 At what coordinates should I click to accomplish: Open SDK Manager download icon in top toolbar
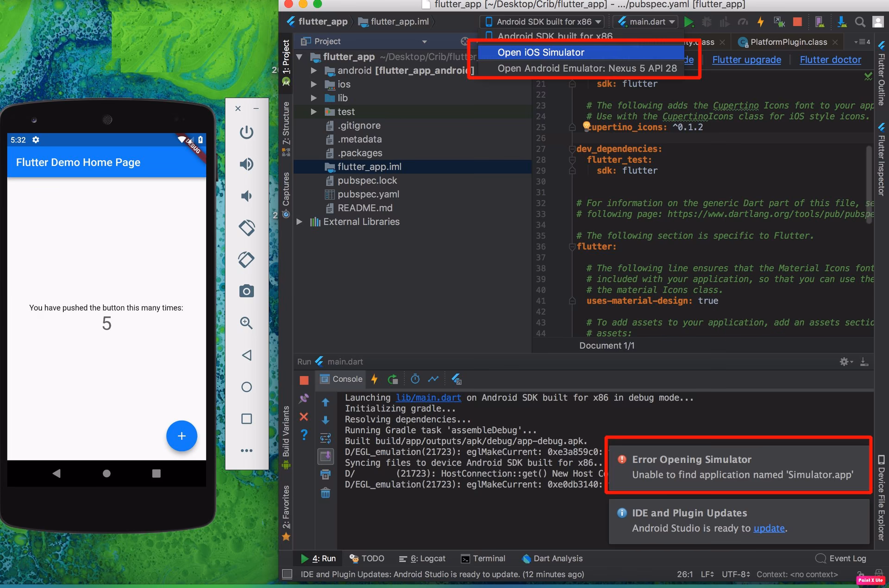[x=842, y=22]
